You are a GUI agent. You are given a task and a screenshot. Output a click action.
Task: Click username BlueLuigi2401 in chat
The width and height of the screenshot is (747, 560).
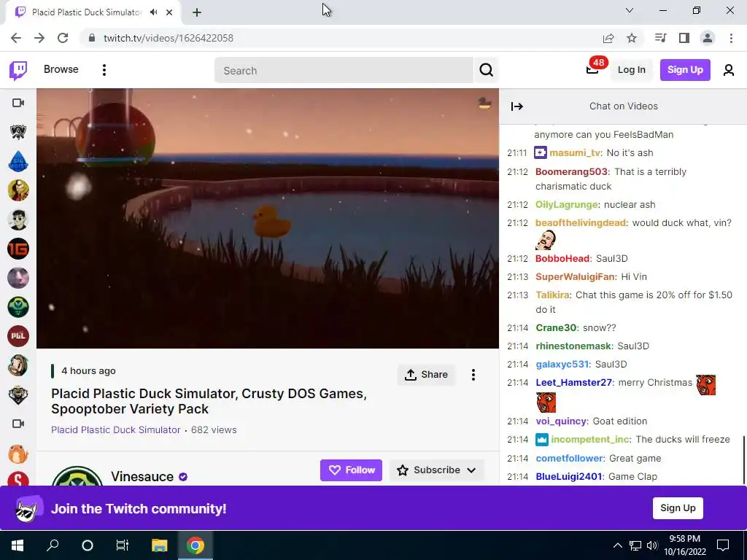click(568, 476)
